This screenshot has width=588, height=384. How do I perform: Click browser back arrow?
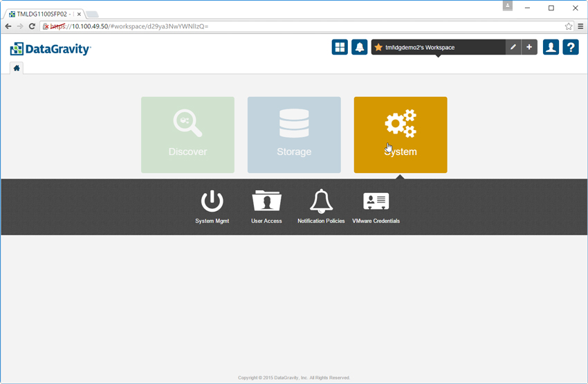(x=8, y=26)
